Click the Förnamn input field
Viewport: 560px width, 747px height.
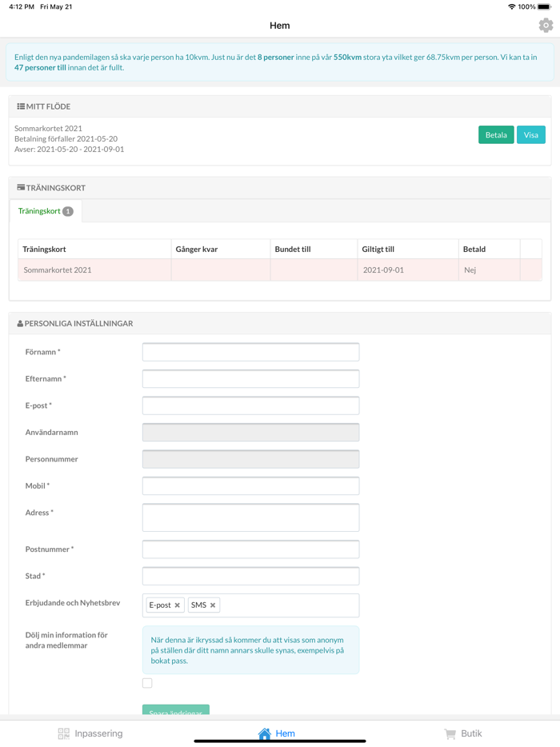click(250, 352)
